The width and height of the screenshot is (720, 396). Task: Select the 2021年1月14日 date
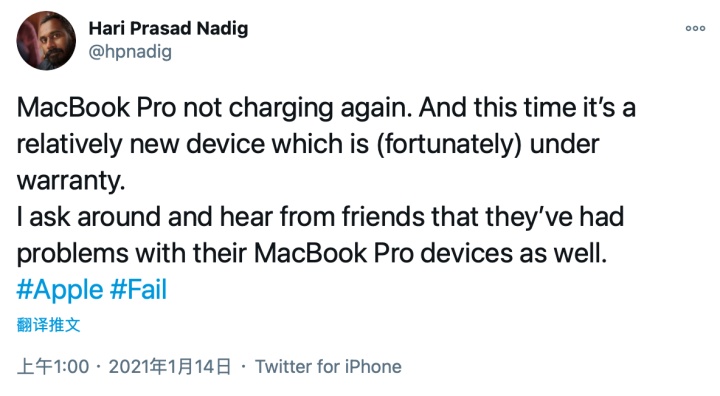tap(170, 367)
